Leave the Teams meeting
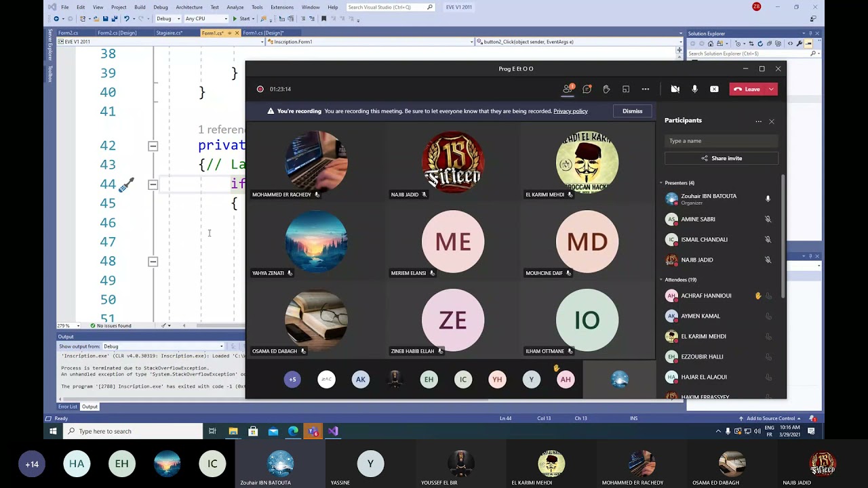This screenshot has height=488, width=868. pos(747,89)
